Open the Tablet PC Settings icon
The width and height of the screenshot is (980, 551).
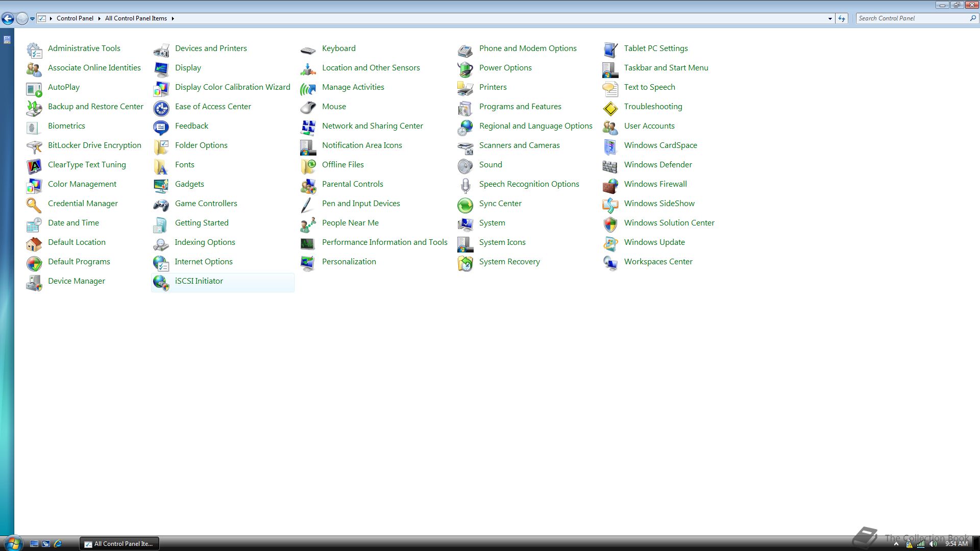610,49
